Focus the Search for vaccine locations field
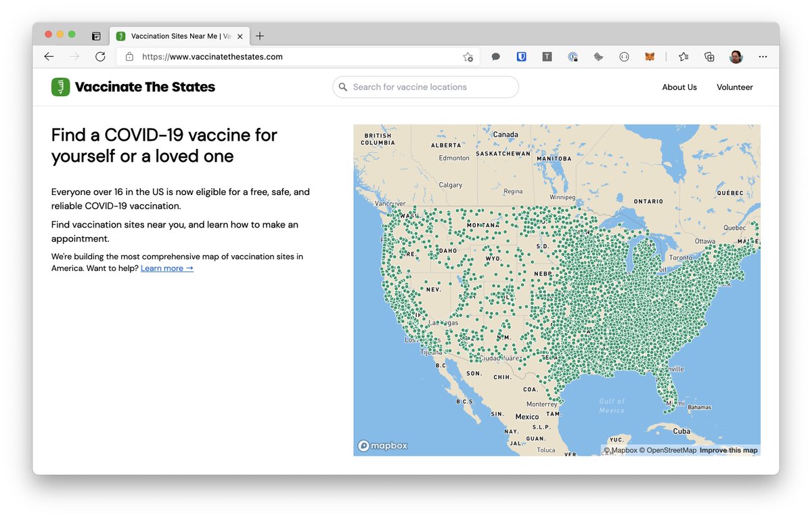812x518 pixels. pyautogui.click(x=426, y=87)
